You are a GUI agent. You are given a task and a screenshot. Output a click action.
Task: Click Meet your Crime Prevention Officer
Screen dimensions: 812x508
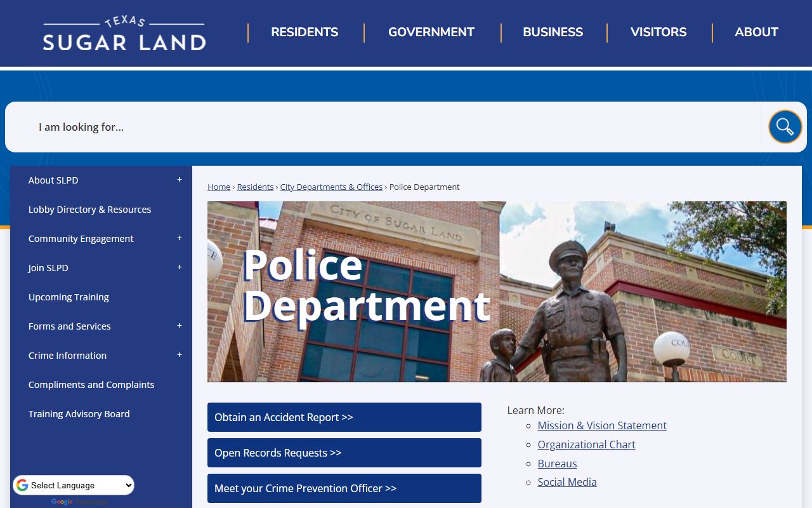[344, 488]
